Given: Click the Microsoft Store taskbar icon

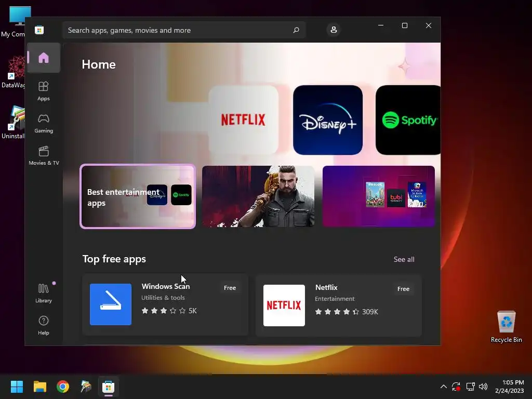Looking at the screenshot, I should [109, 387].
